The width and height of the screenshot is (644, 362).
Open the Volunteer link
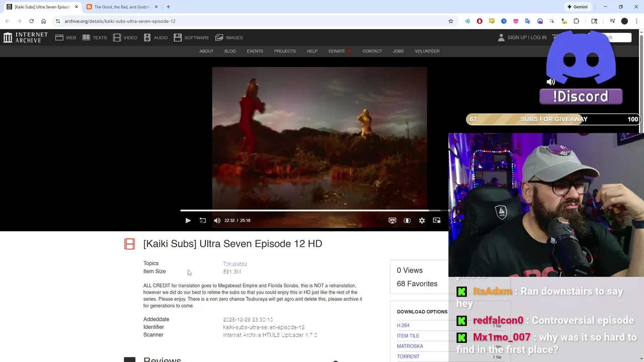pyautogui.click(x=427, y=51)
